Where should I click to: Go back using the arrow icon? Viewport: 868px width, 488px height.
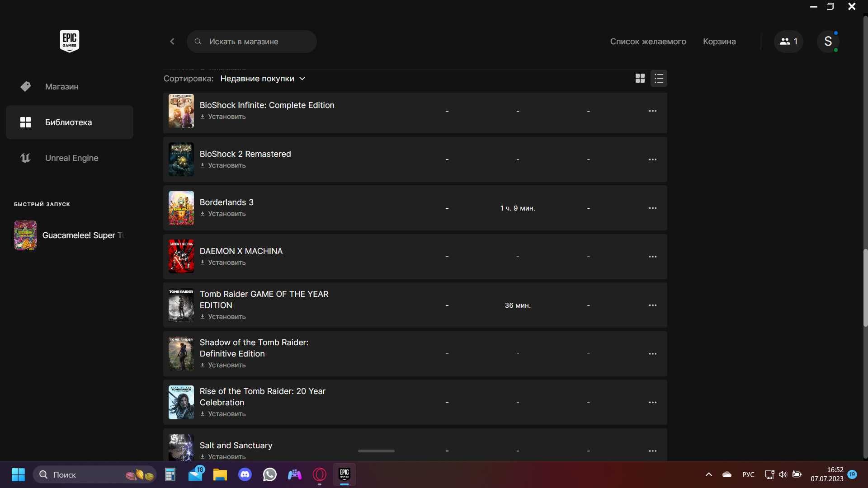(x=172, y=42)
